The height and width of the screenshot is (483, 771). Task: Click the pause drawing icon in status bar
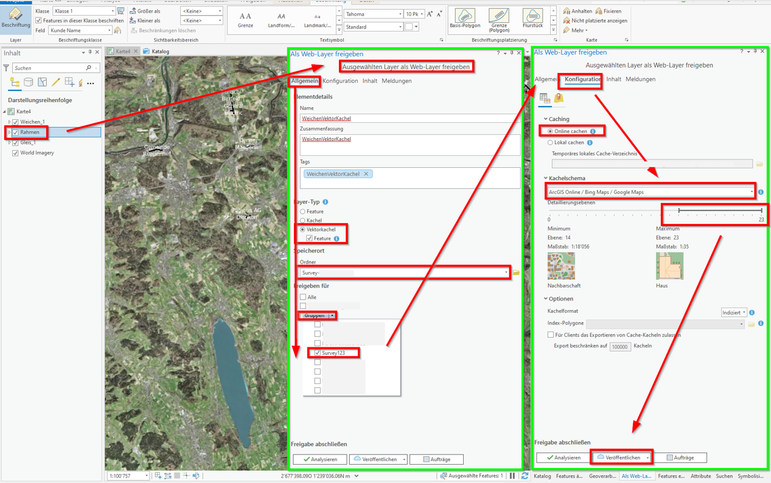pyautogui.click(x=512, y=476)
